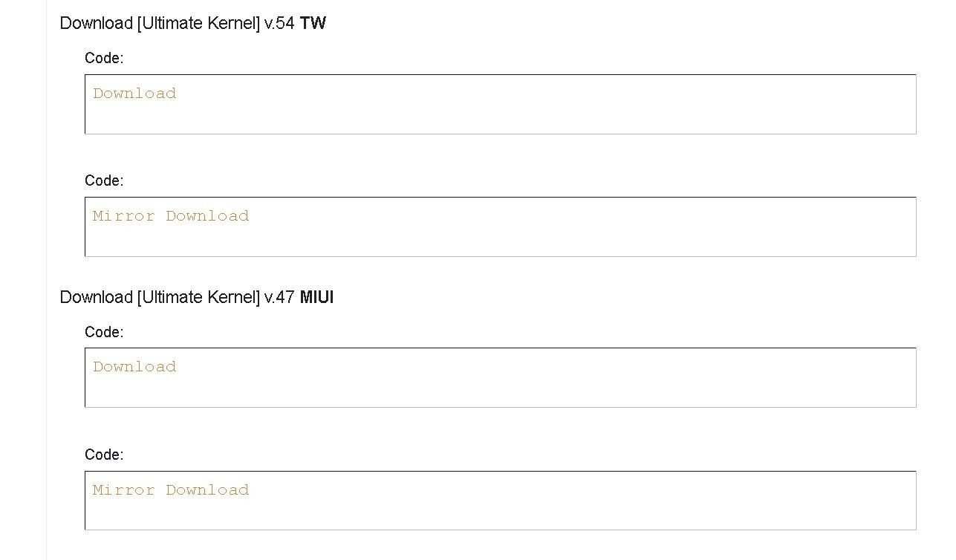Click the bold 'TW' label in the heading
This screenshot has height=560, width=956.
tap(313, 23)
